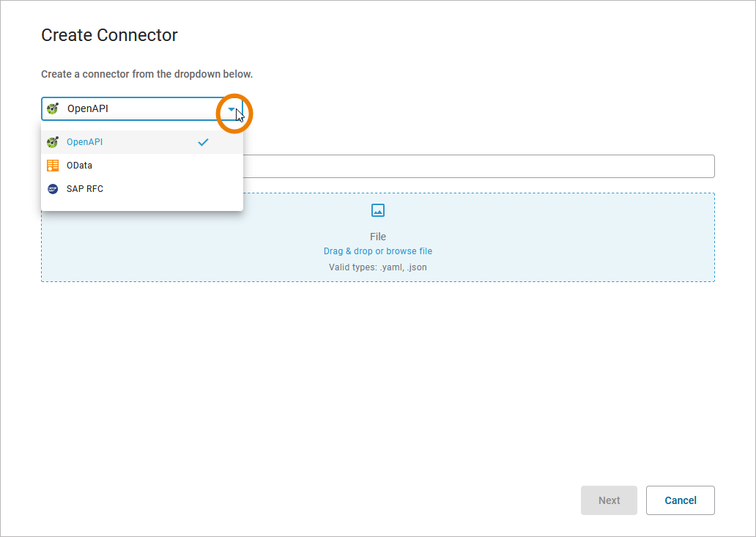Select the OData option from the list
Image resolution: width=756 pixels, height=537 pixels.
click(79, 166)
